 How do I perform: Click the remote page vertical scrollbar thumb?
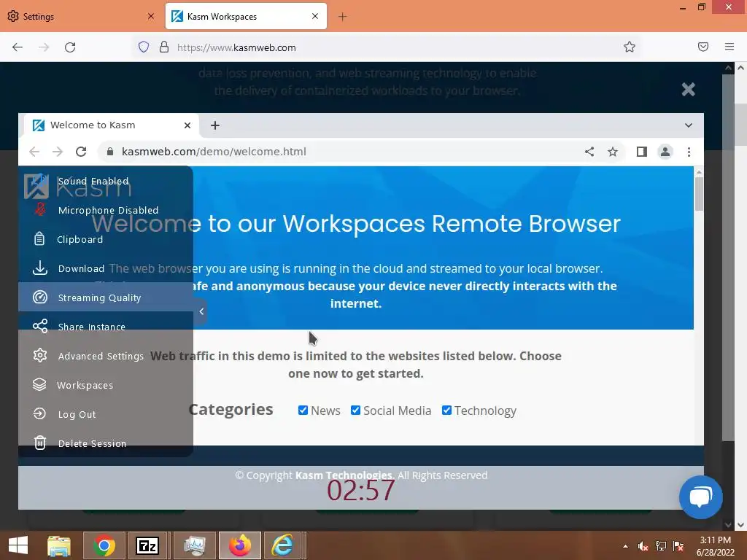pyautogui.click(x=699, y=192)
